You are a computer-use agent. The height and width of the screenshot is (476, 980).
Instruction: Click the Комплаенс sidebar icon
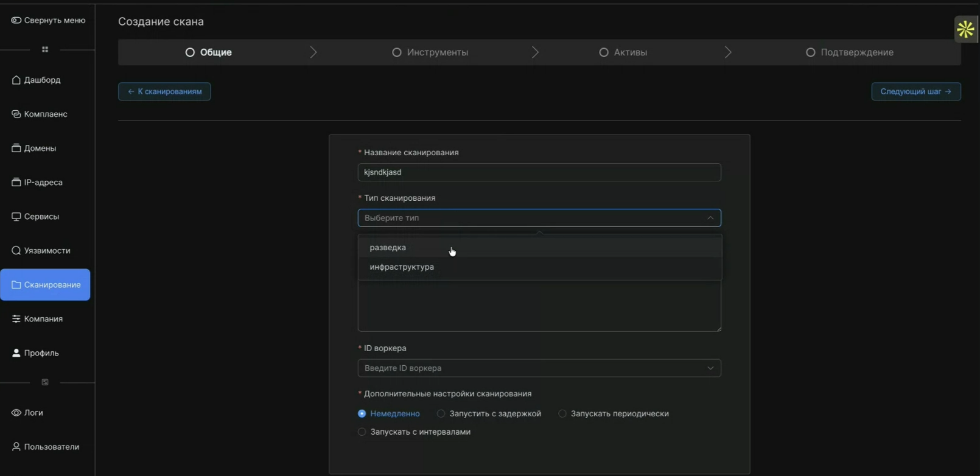coord(16,114)
